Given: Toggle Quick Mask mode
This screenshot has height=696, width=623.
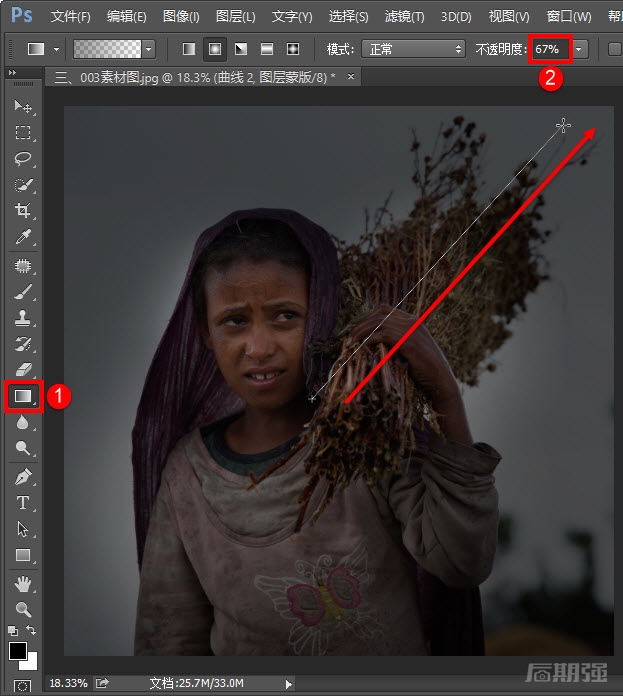Looking at the screenshot, I should click(x=23, y=686).
